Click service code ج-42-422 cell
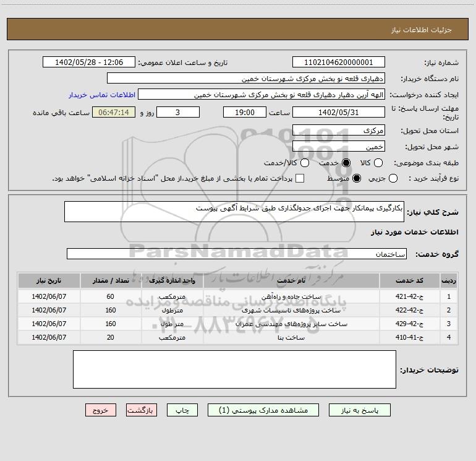Screen dimensions: 476x461 tap(409, 310)
